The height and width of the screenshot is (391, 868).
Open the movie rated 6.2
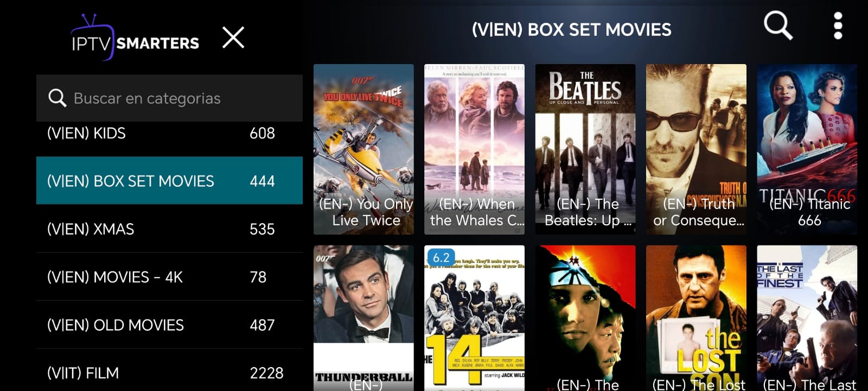click(x=474, y=318)
